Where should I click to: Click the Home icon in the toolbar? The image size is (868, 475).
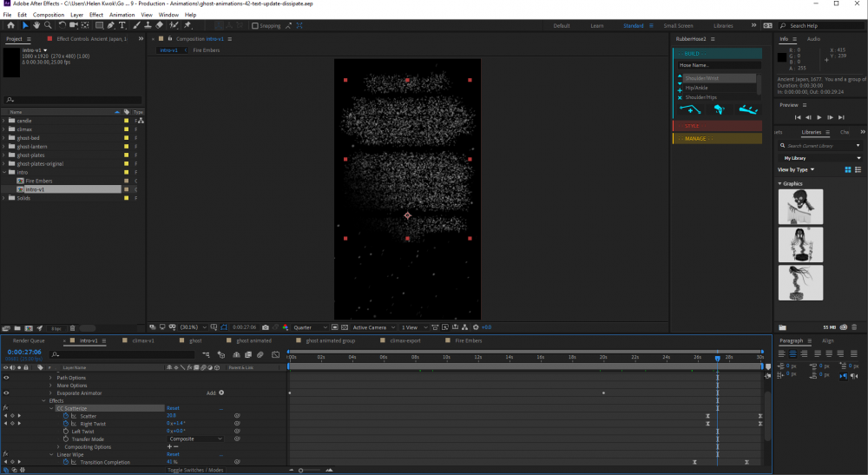pos(10,25)
